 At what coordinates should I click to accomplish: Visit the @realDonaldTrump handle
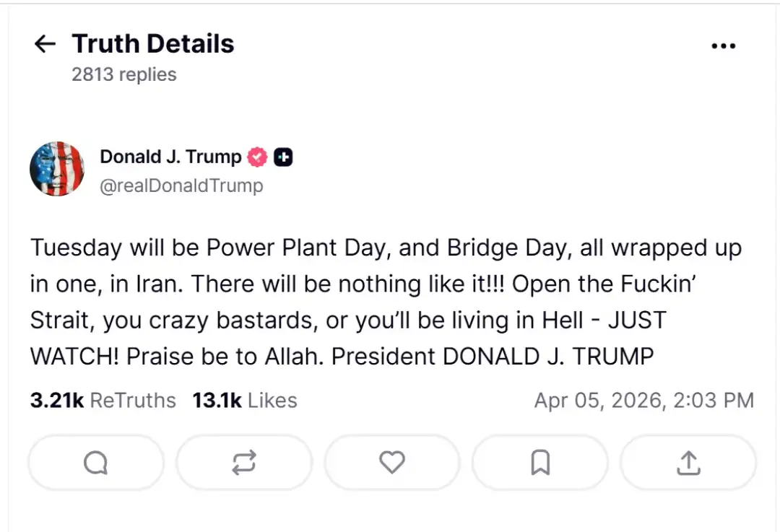pos(181,186)
